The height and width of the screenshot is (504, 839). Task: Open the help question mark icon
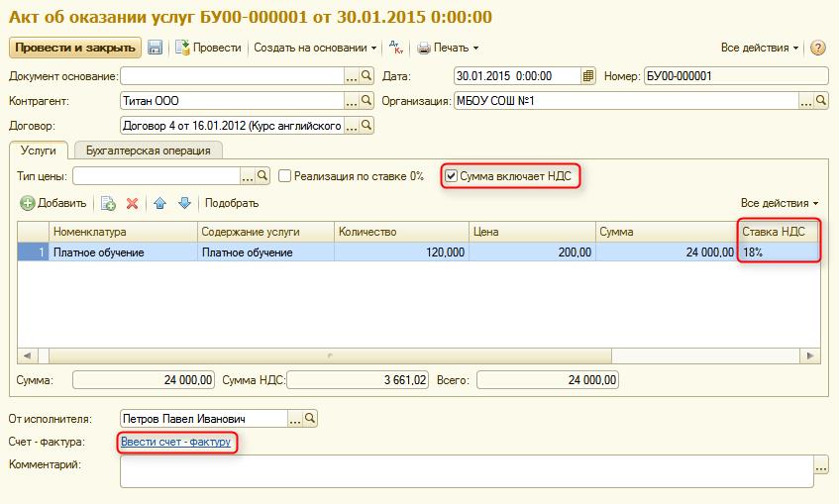[x=817, y=48]
